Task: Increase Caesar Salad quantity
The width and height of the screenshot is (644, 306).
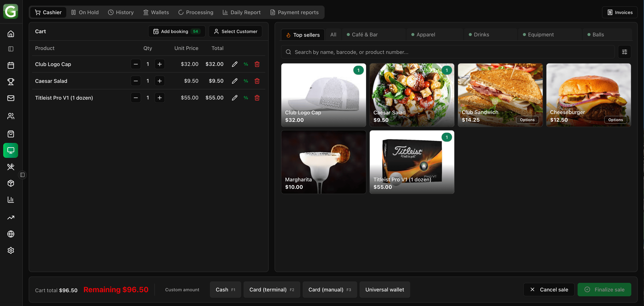Action: pyautogui.click(x=160, y=81)
